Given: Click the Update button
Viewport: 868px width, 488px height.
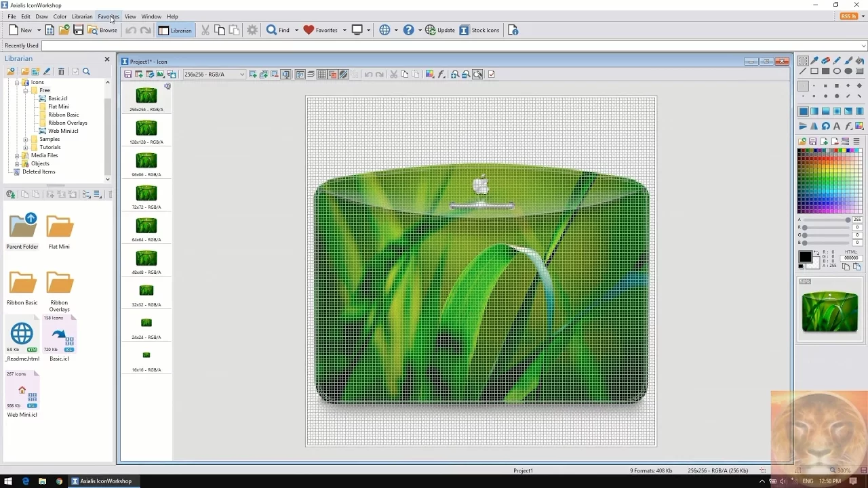Looking at the screenshot, I should click(440, 30).
